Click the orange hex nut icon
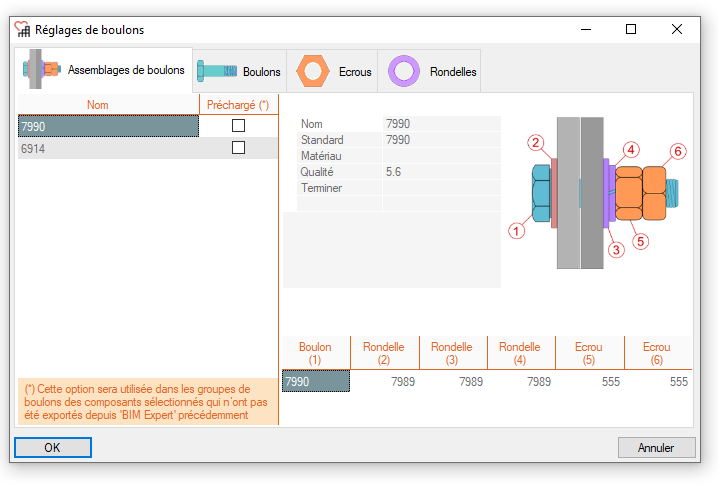 (313, 71)
